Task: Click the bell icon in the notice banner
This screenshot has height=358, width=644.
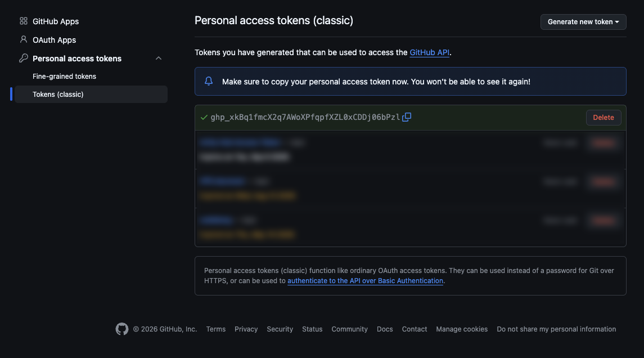Action: [x=209, y=81]
